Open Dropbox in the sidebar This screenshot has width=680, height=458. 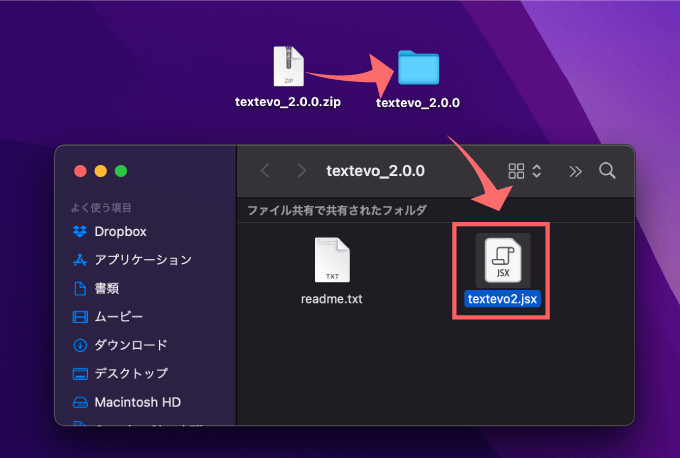click(x=110, y=232)
